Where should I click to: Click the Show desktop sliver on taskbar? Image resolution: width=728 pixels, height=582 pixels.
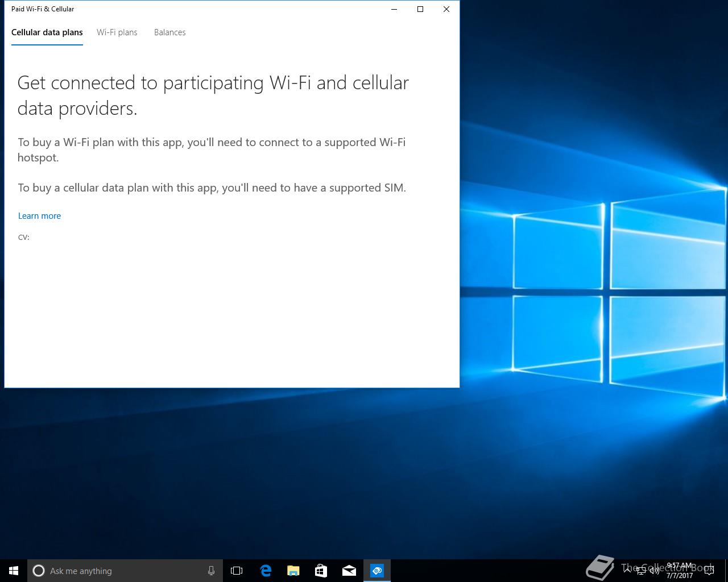(726, 571)
